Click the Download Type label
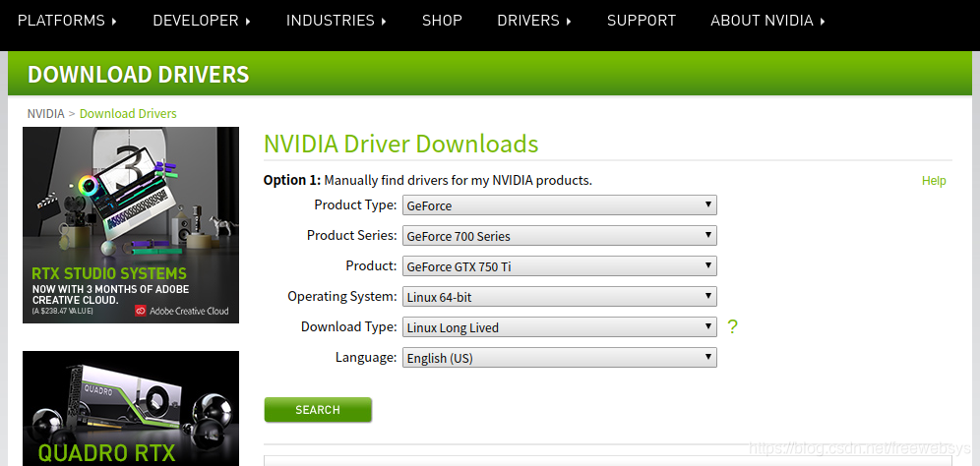Viewport: 980px width, 466px height. 348,326
